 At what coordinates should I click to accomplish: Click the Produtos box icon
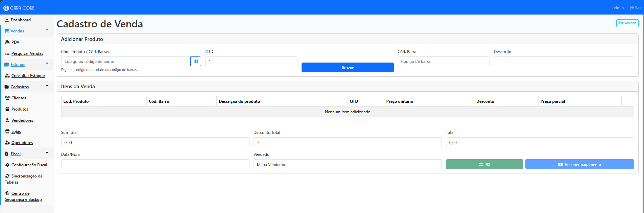7,109
